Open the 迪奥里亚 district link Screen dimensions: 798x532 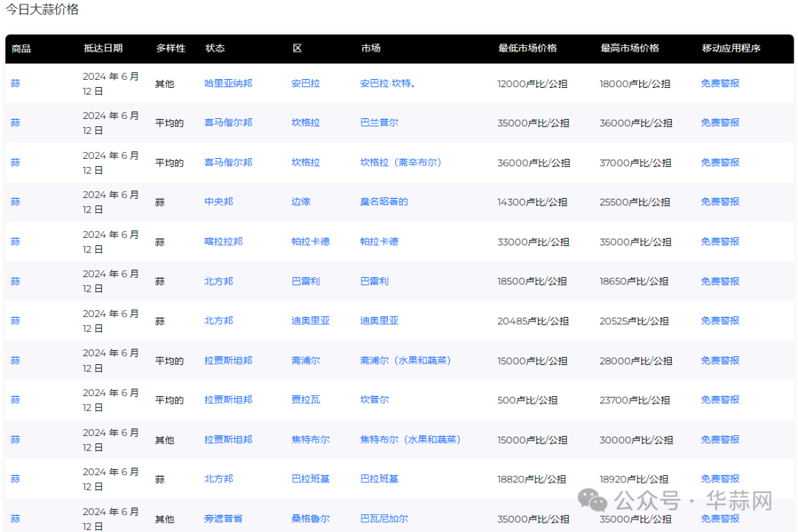pyautogui.click(x=310, y=320)
